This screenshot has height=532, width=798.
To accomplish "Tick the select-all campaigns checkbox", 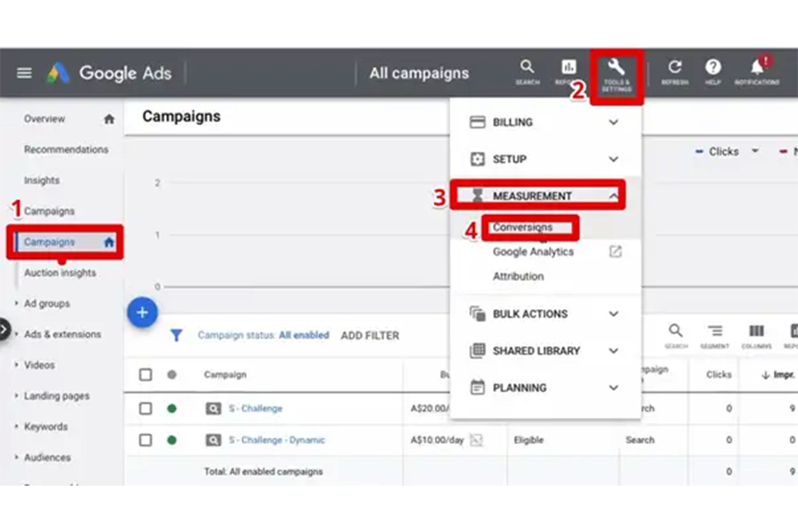I will tap(145, 375).
